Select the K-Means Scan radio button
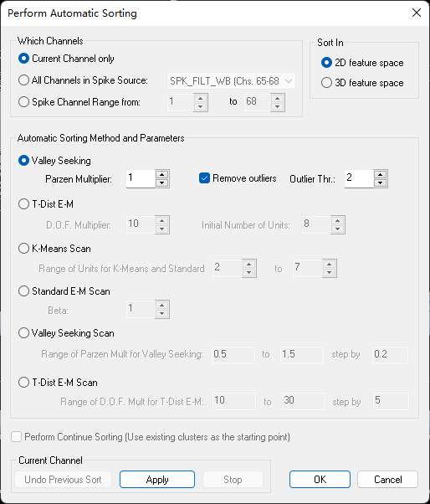430x504 pixels. coord(23,248)
